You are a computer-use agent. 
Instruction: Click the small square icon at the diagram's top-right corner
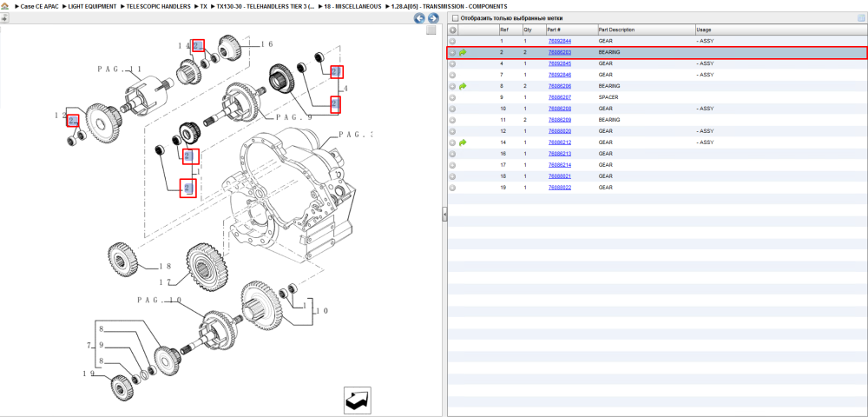pyautogui.click(x=431, y=30)
